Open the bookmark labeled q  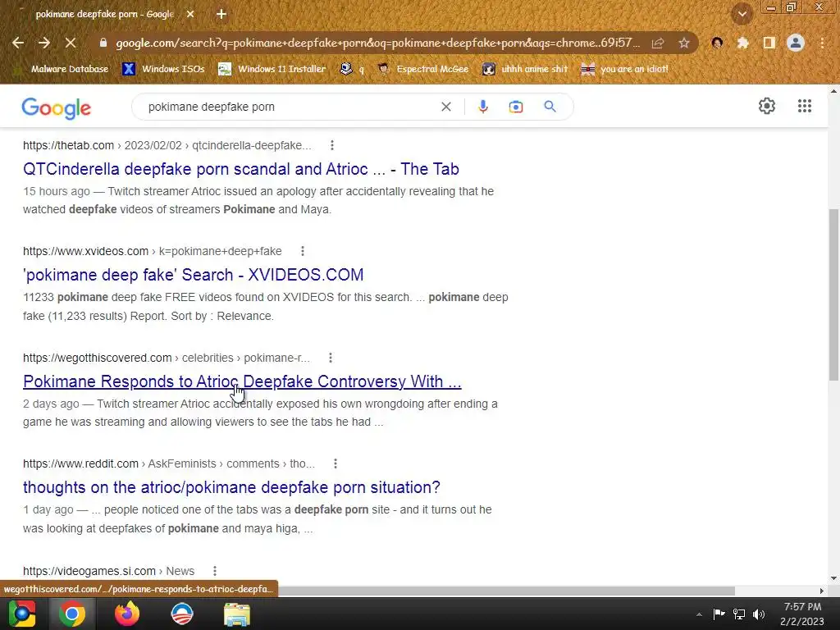coord(352,69)
